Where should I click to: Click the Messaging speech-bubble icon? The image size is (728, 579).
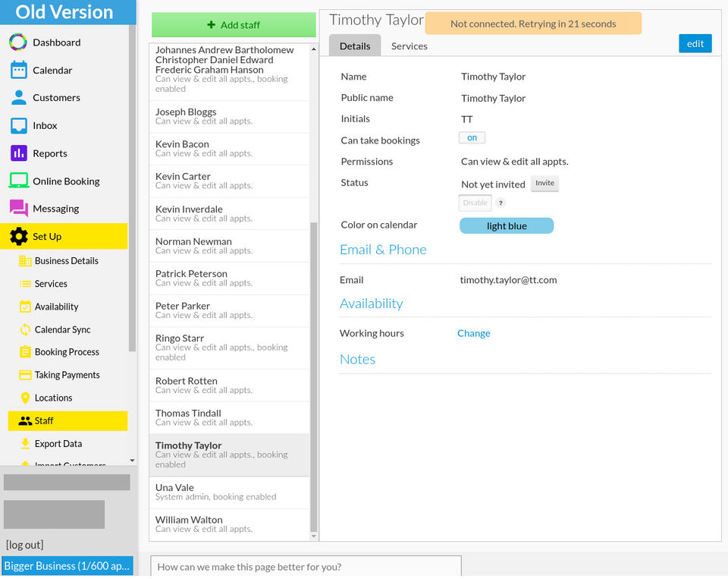coord(18,208)
